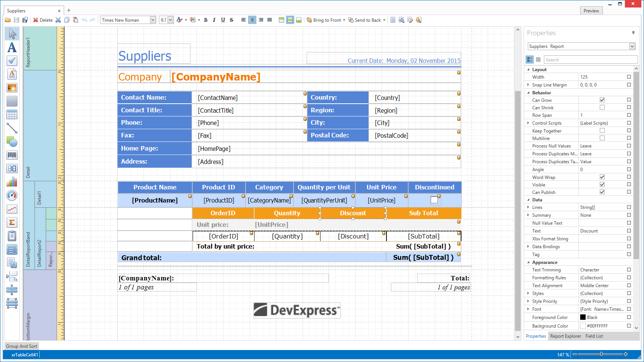Click the Save icon in the toolbar
This screenshot has height=362, width=644.
tap(16, 20)
